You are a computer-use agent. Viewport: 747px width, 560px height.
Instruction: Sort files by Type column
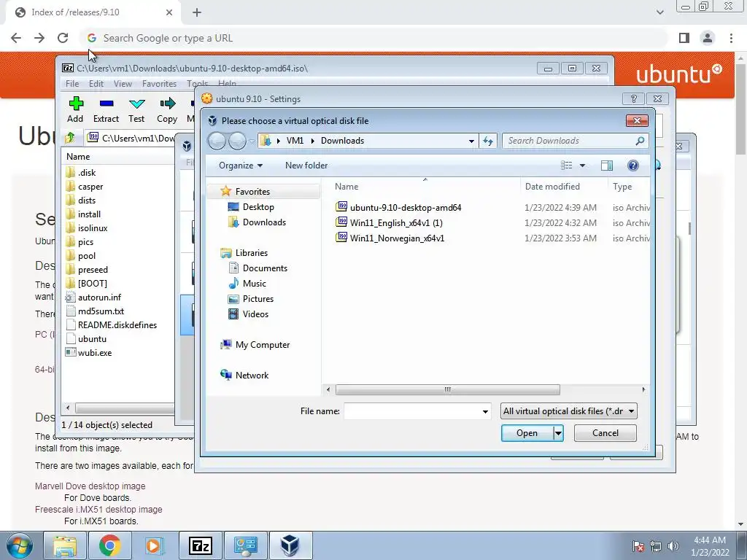(x=622, y=187)
